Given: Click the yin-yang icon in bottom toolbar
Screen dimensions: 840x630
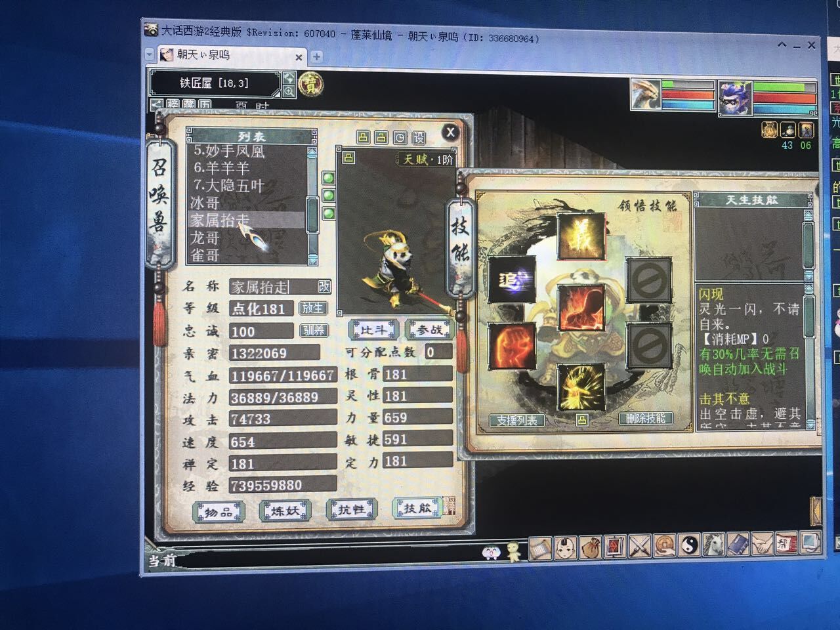Looking at the screenshot, I should coord(689,545).
